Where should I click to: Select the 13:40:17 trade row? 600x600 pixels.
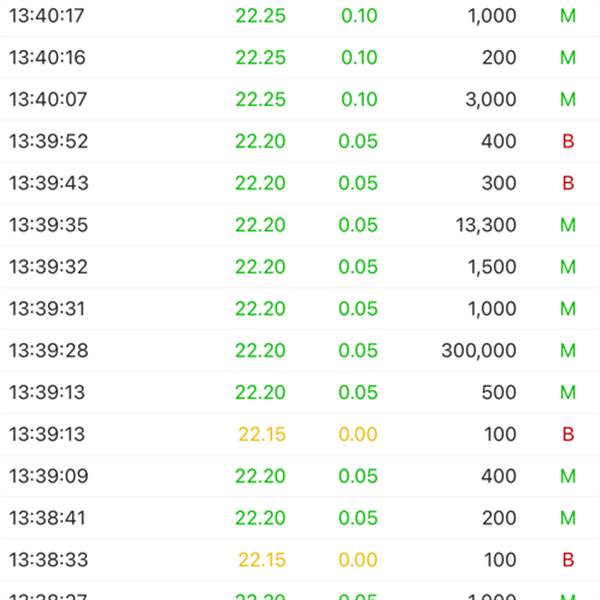(300, 16)
